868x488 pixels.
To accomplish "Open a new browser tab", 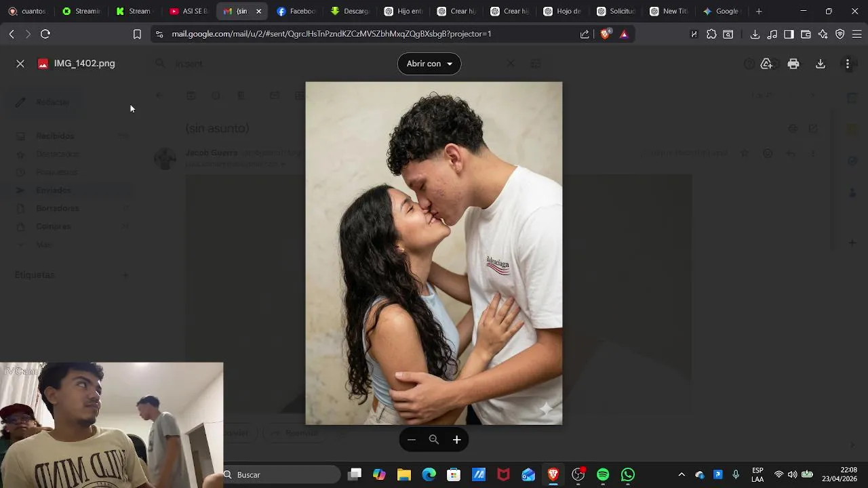I will pyautogui.click(x=759, y=11).
